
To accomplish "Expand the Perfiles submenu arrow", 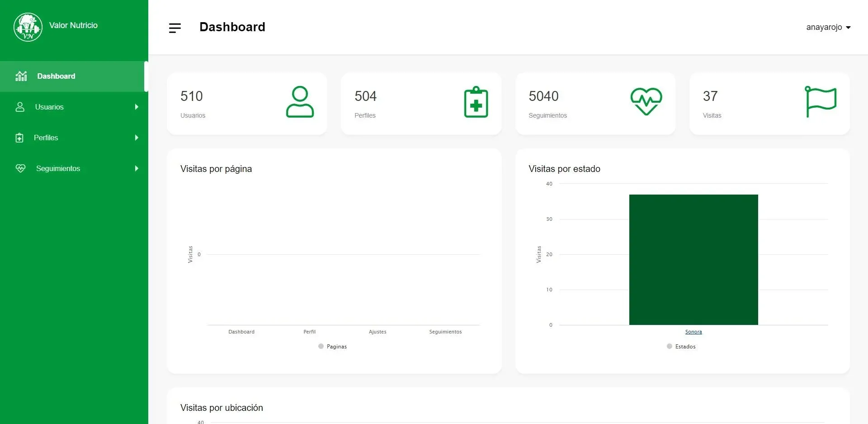I will [x=137, y=138].
